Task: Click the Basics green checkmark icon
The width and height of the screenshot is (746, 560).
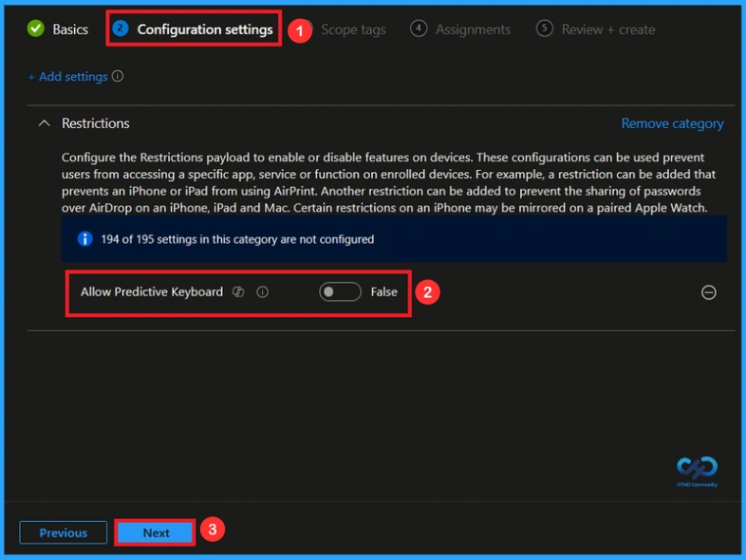Action: point(36,28)
